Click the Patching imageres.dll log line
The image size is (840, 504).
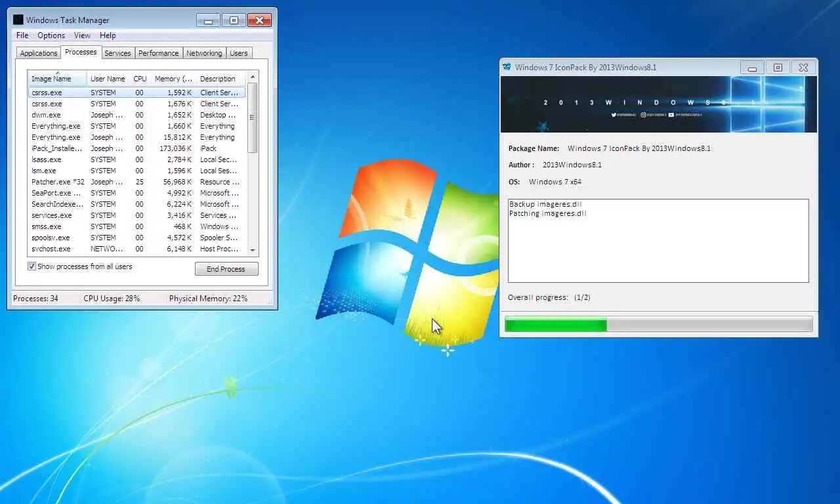[x=548, y=213]
